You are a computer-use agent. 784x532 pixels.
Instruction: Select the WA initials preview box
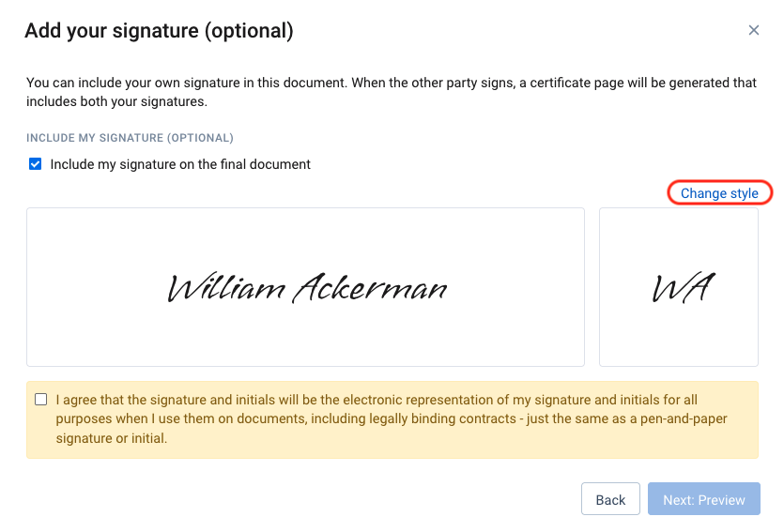(679, 287)
